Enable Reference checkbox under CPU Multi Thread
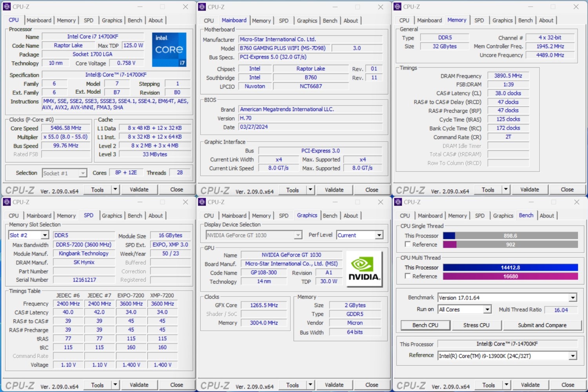The image size is (588, 392). pyautogui.click(x=408, y=276)
